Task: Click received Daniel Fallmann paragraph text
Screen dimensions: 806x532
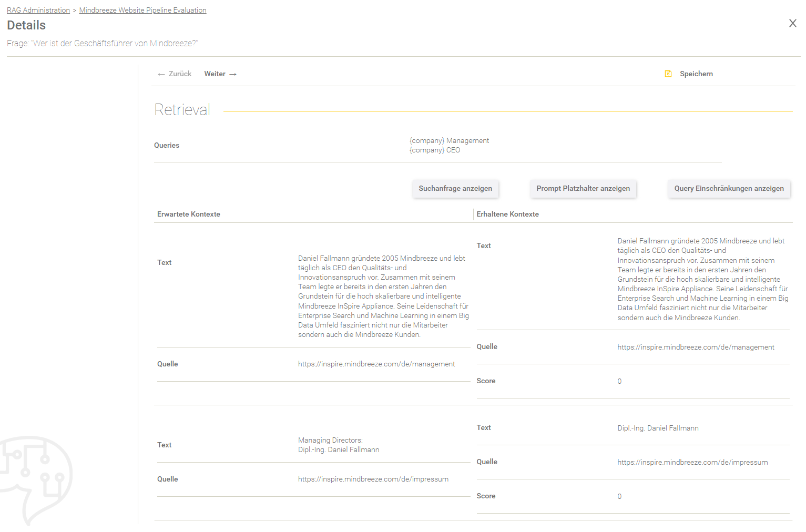Action: [x=703, y=279]
